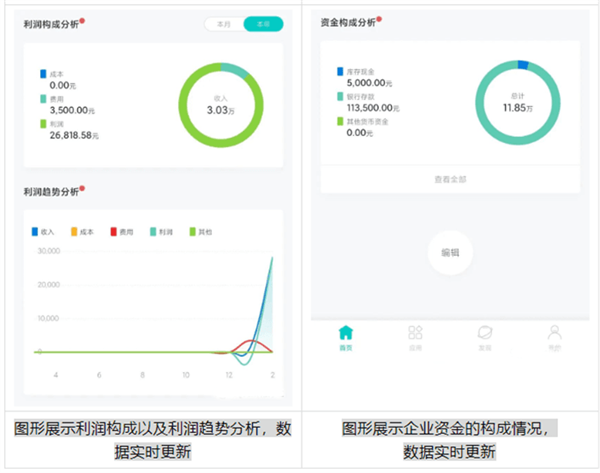Tap the 应用 apps grid icon
This screenshot has height=473, width=600.
point(415,337)
